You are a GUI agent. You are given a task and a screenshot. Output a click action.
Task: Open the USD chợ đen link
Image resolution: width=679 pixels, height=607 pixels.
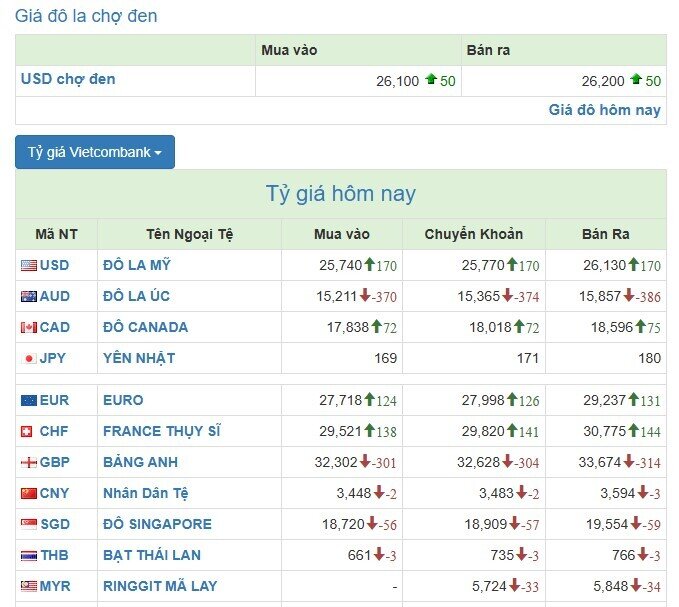[x=68, y=79]
